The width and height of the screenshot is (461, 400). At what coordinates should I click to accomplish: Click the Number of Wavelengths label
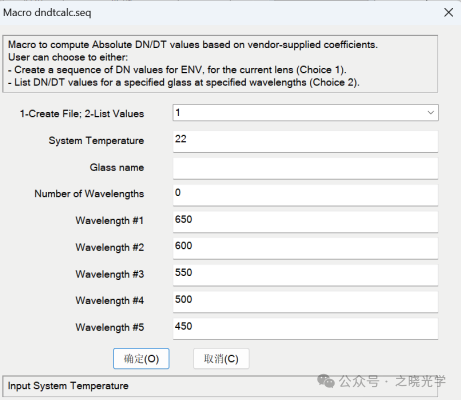pos(89,194)
